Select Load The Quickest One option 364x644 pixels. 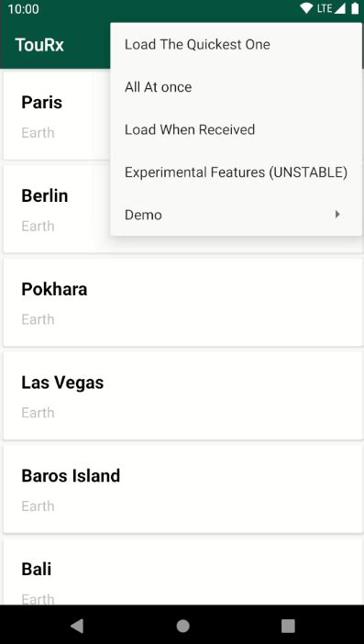click(x=237, y=44)
